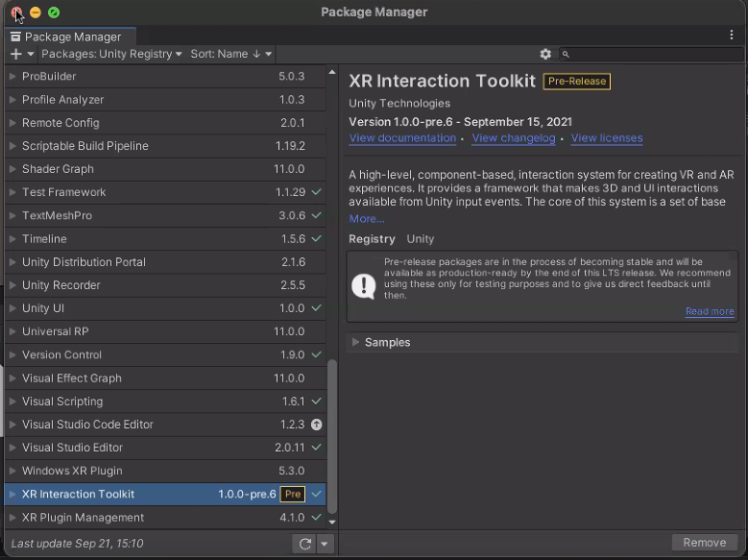Select the Visual Effect Graph package
The height and width of the screenshot is (560, 748).
[x=165, y=378]
